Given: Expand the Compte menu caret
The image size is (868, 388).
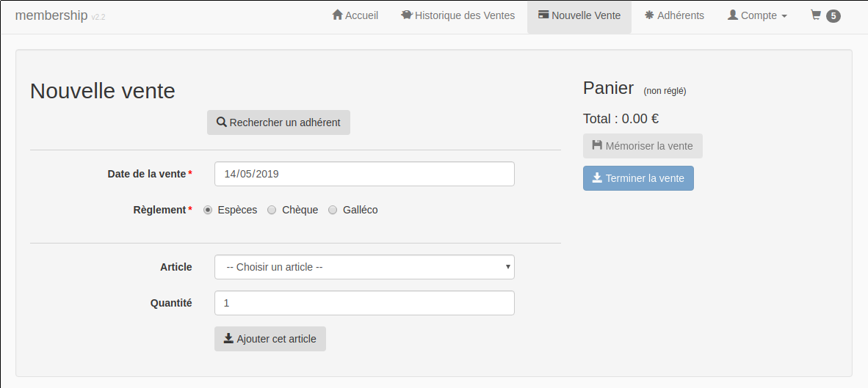Looking at the screenshot, I should click(784, 16).
